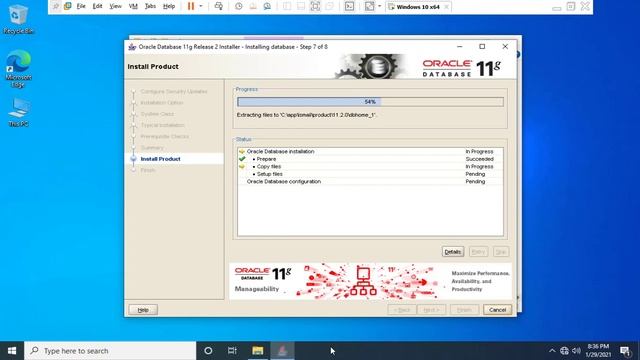Click the VMware library icon in toolbar
Viewport: 640px width, 360px height.
point(68,6)
